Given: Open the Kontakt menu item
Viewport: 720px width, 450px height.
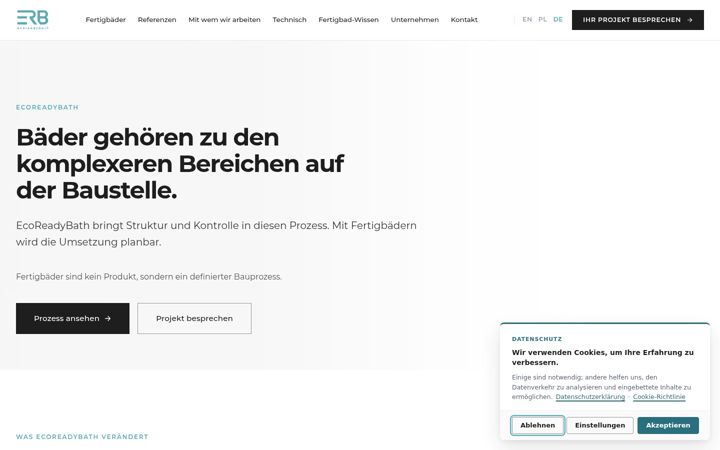Looking at the screenshot, I should pyautogui.click(x=464, y=20).
